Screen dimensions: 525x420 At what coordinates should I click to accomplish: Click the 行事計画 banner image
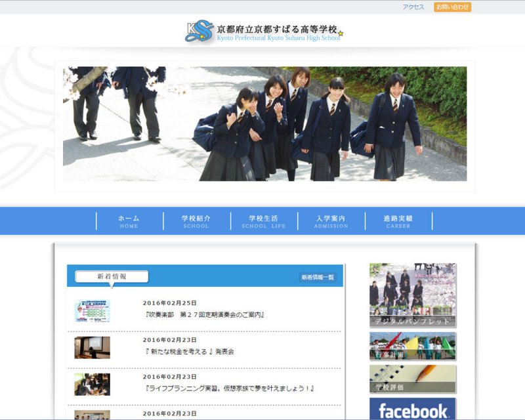(x=412, y=346)
